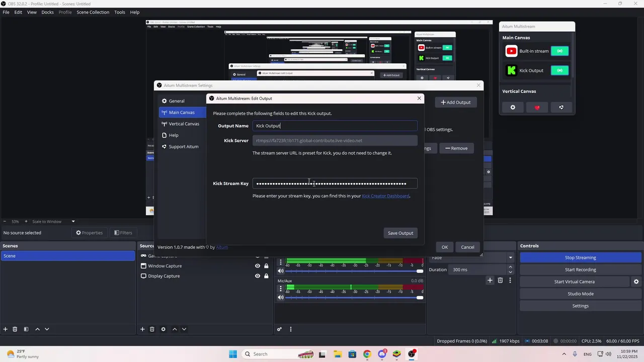Open the Docks menu
Image resolution: width=644 pixels, height=362 pixels.
pyautogui.click(x=47, y=12)
